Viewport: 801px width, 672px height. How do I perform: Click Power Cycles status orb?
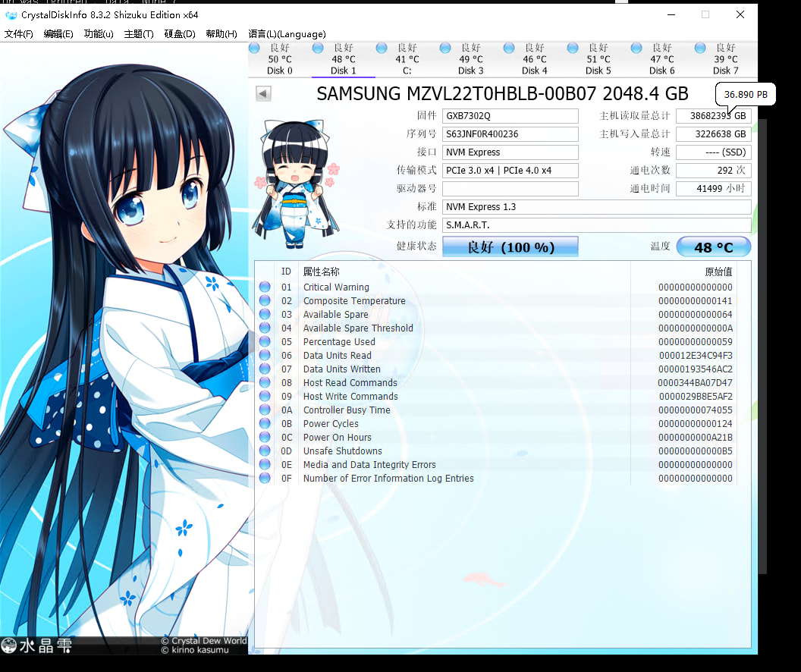click(x=265, y=423)
